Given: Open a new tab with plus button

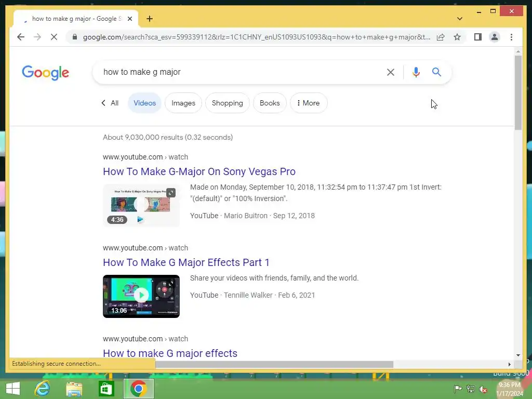Looking at the screenshot, I should 150,19.
